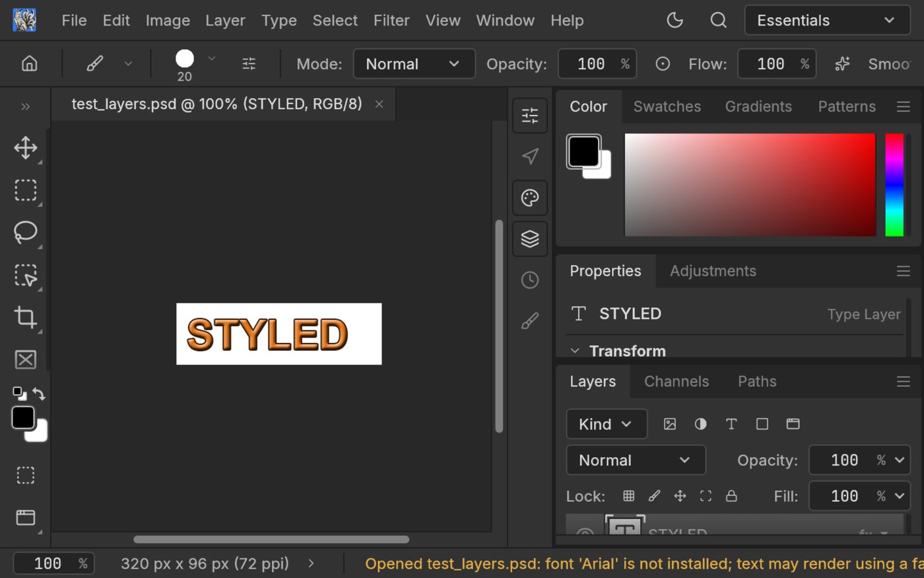Select the Rectangular Marquee tool
Screen dimensions: 924x578
pos(26,190)
